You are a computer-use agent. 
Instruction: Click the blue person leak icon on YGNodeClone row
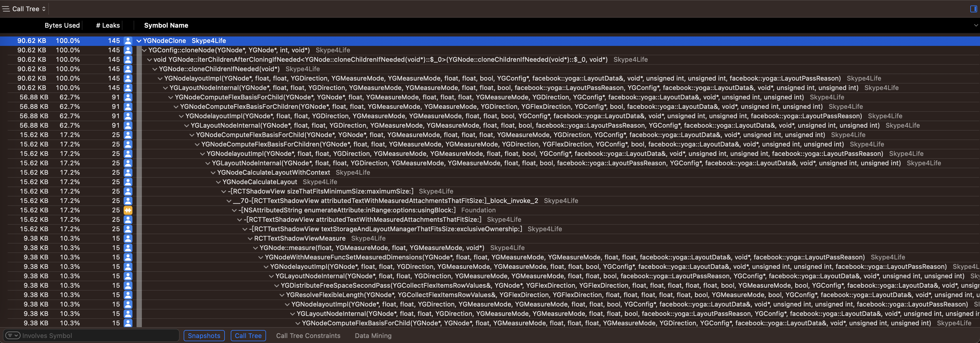(x=128, y=41)
